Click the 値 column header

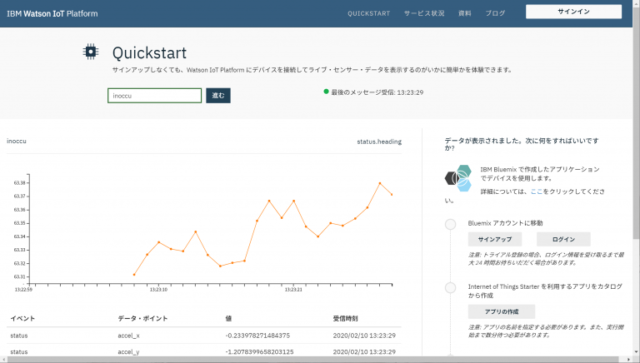pyautogui.click(x=228, y=318)
